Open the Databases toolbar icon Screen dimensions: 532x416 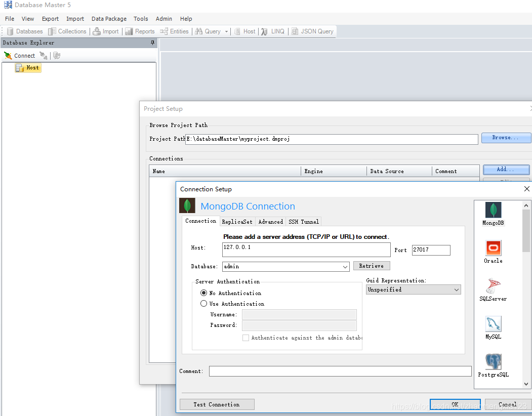pyautogui.click(x=10, y=31)
